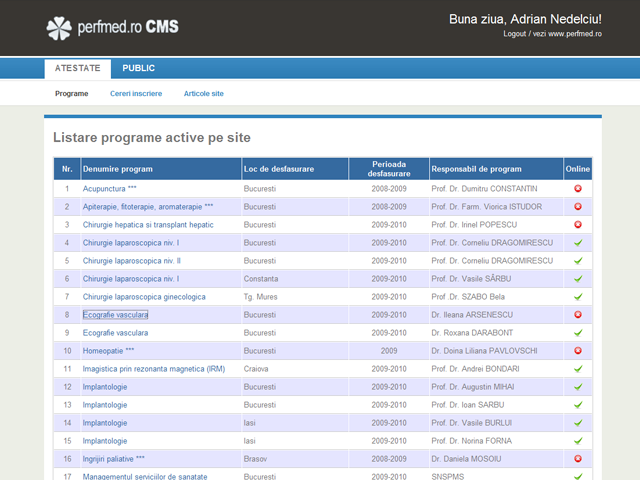Screen dimensions: 640x480
Task: Click red status icon for Chirurgie hepatica row
Action: 577,225
